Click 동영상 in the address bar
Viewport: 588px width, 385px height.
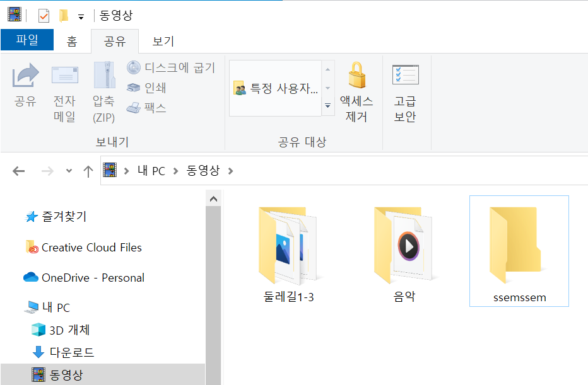tap(203, 171)
